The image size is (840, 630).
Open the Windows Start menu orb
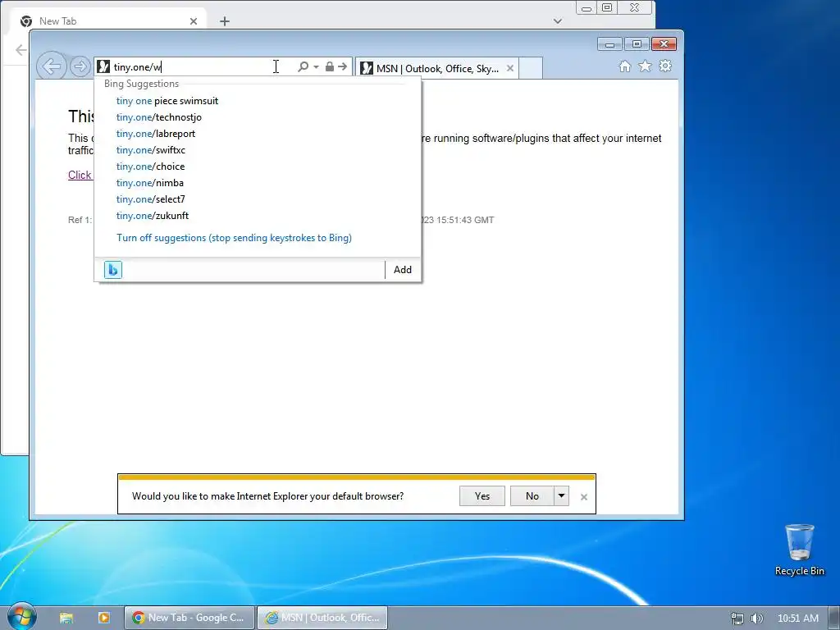click(21, 617)
